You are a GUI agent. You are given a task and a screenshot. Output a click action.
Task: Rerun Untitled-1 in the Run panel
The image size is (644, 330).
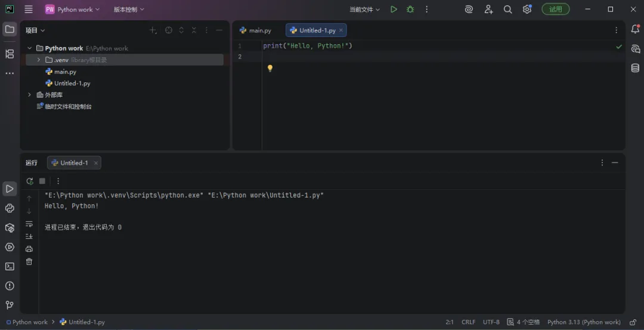[30, 181]
